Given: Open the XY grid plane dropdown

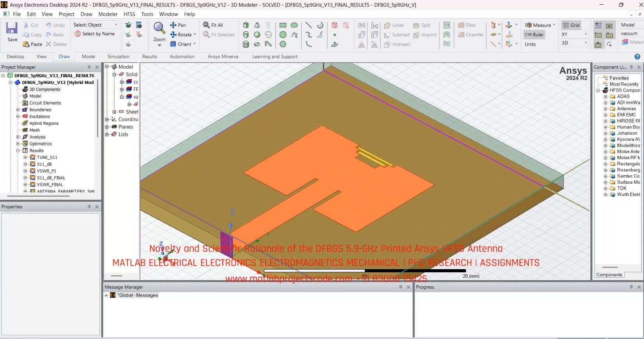Looking at the screenshot, I should click(x=585, y=34).
